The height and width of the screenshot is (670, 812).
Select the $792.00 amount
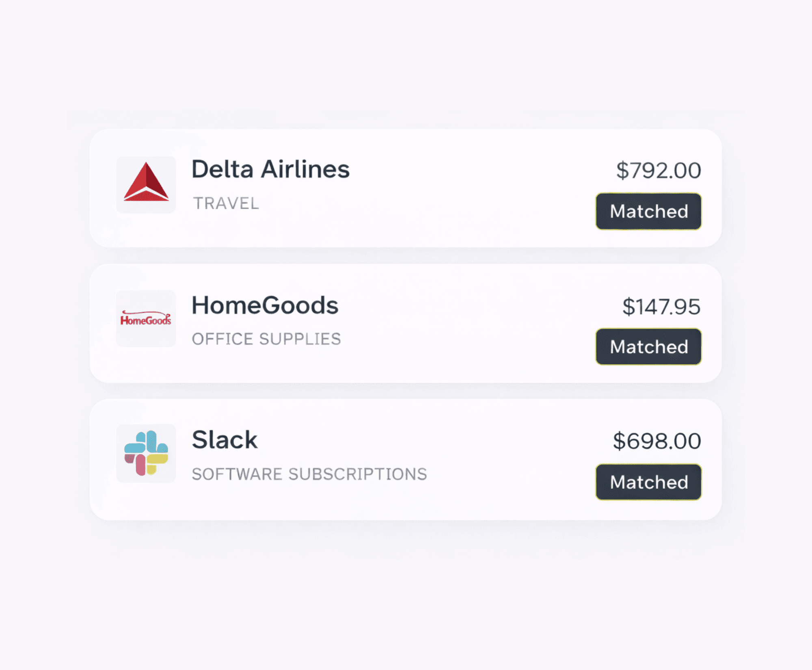(x=658, y=171)
